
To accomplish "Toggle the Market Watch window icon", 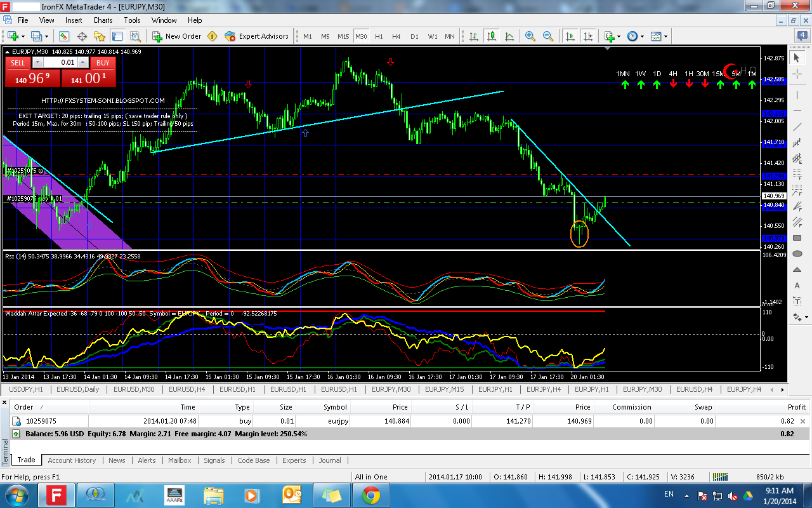I will tap(64, 36).
